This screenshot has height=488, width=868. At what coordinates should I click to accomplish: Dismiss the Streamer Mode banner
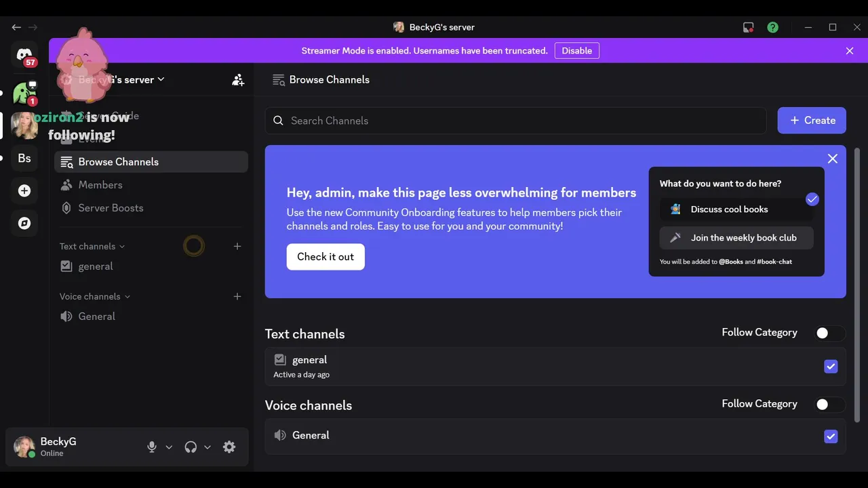[x=850, y=51]
